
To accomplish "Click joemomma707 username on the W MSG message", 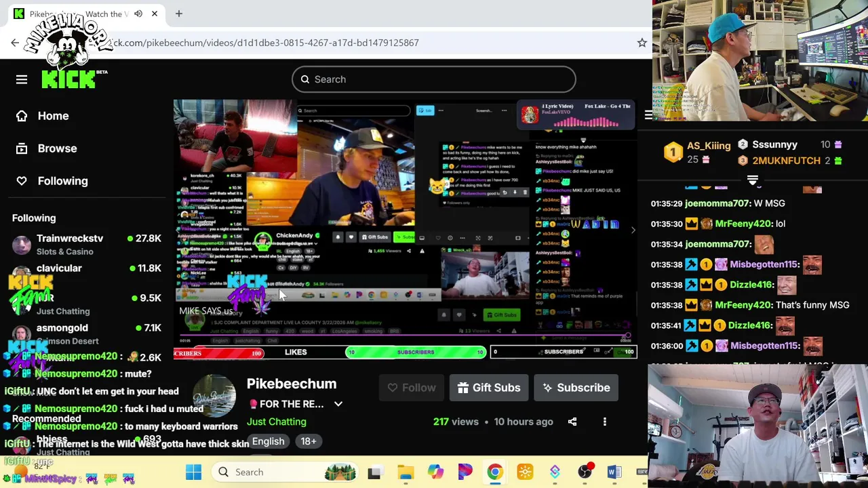I will click(x=717, y=203).
